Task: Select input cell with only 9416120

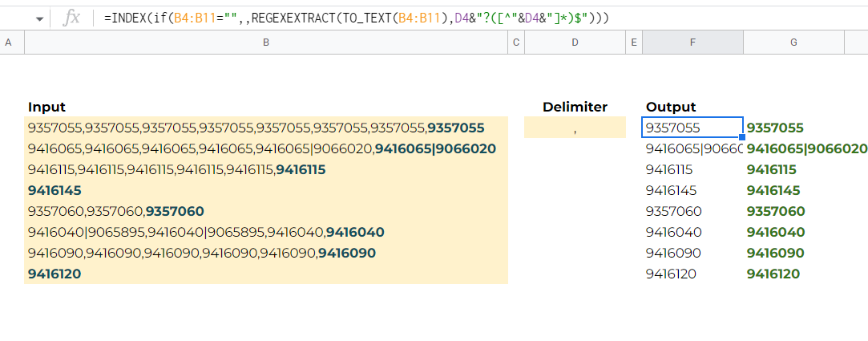Action: 266,274
